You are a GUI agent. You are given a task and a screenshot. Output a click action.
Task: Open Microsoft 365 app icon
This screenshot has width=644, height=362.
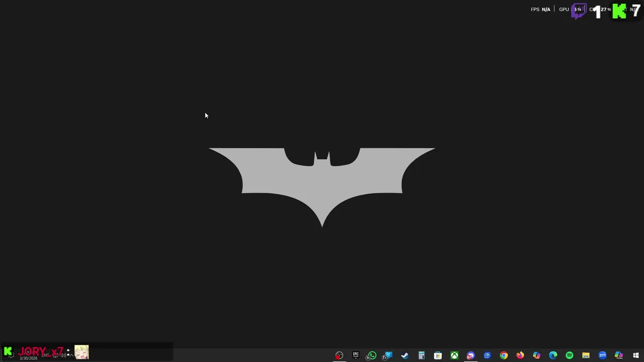[x=619, y=355]
